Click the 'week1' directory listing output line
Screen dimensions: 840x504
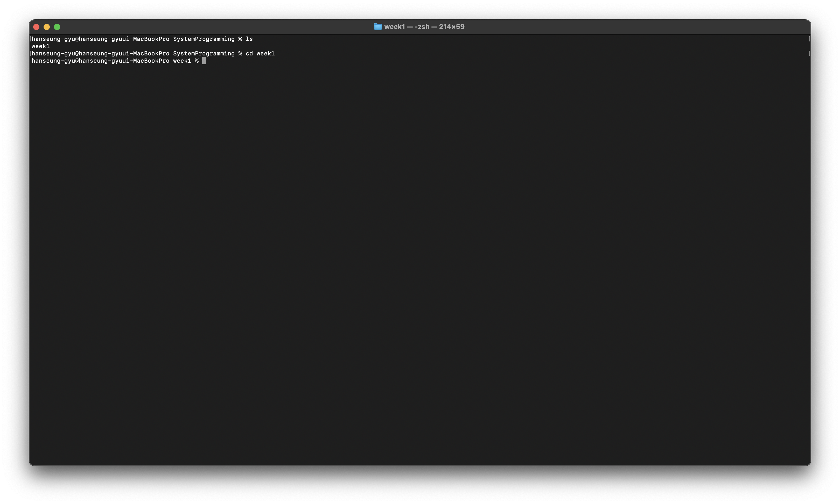click(40, 46)
